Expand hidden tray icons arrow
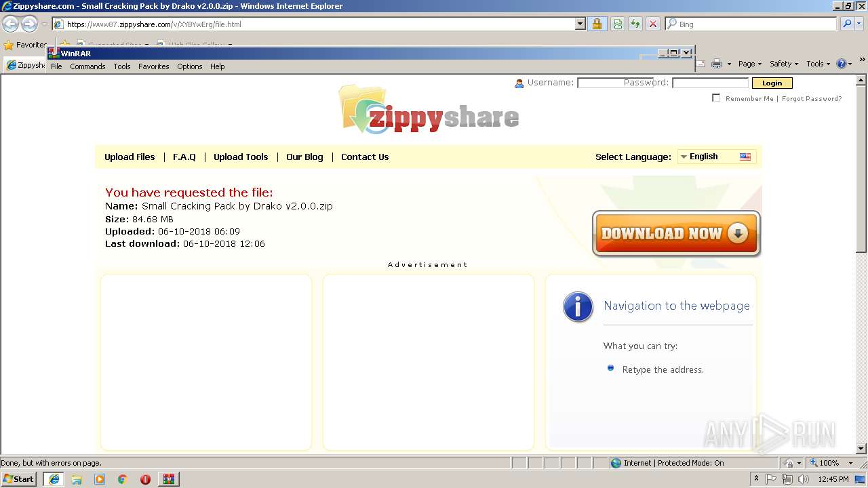Image resolution: width=868 pixels, height=488 pixels. 756,479
